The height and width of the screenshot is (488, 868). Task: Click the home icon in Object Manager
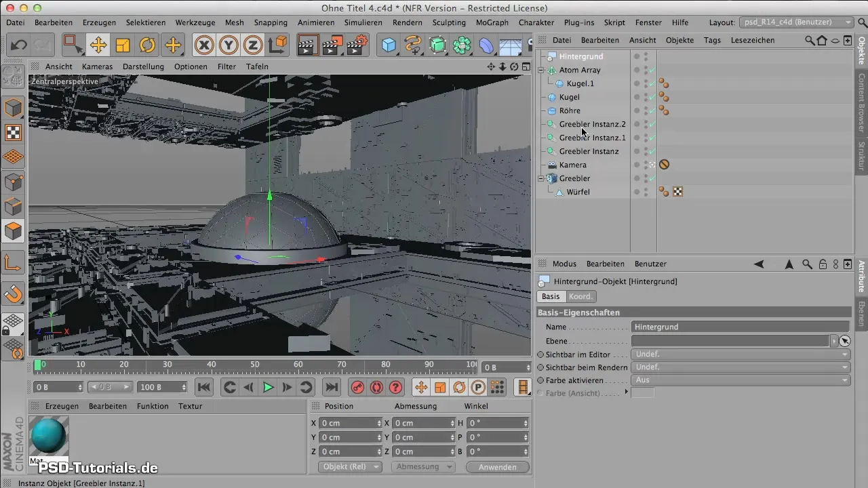point(823,40)
